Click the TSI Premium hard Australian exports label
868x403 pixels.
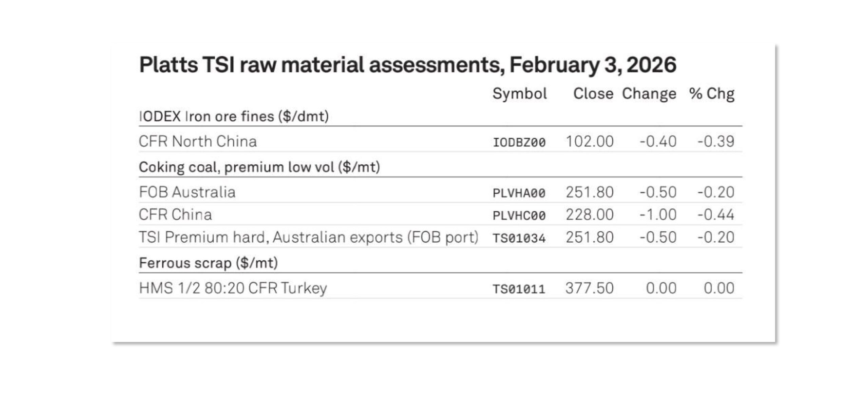(309, 237)
